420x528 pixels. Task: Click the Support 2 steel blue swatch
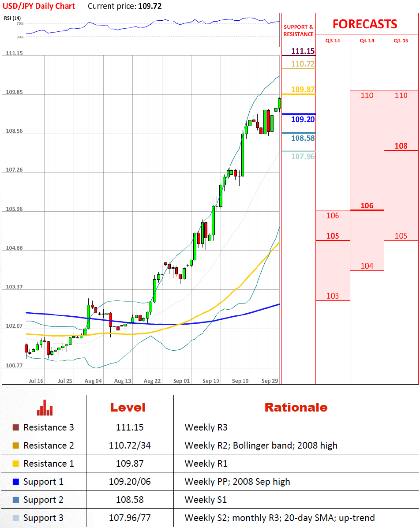15,500
